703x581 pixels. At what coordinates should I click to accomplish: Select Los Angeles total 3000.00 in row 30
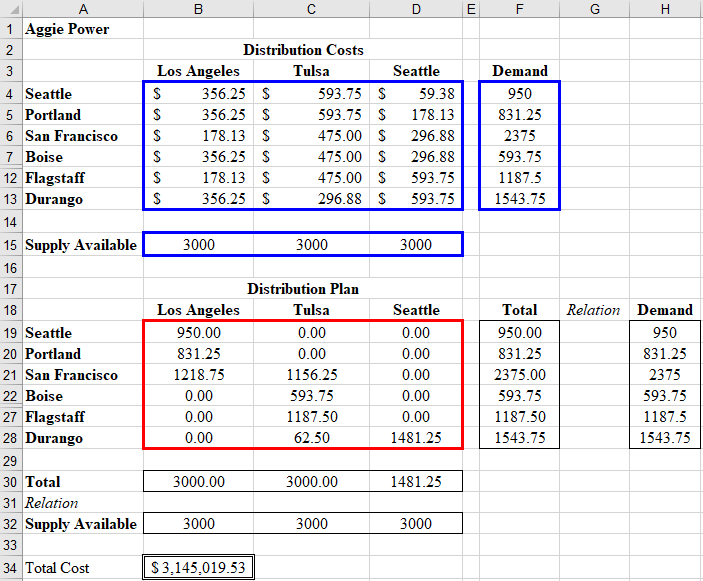[198, 481]
